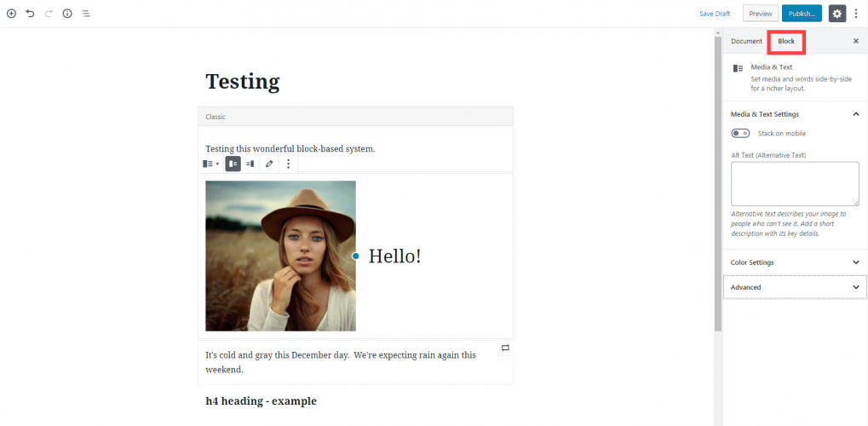Edit media with the pencil icon

pyautogui.click(x=269, y=164)
